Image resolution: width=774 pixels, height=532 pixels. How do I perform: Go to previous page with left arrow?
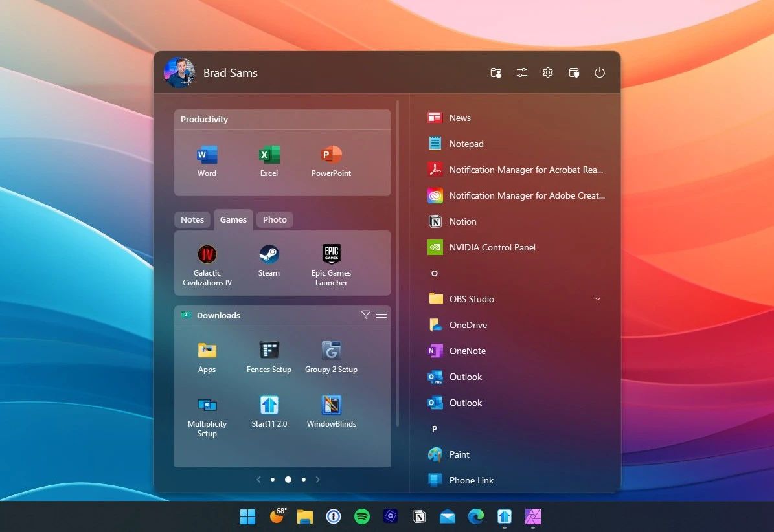tap(258, 480)
